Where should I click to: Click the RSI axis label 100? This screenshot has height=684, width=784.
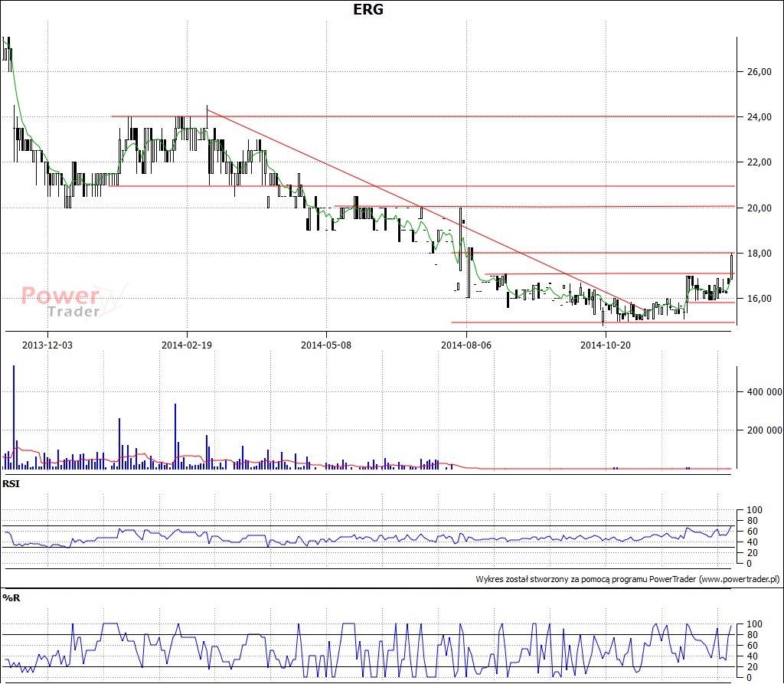(x=754, y=510)
